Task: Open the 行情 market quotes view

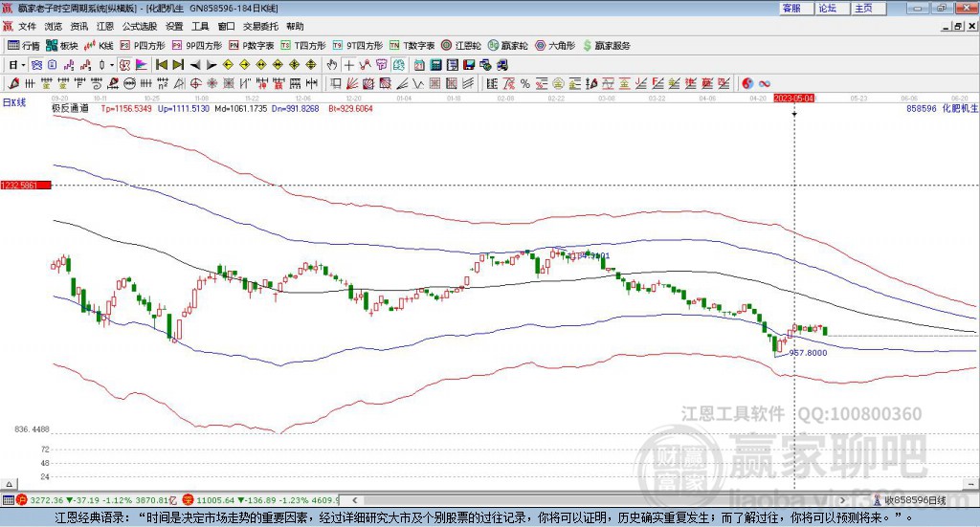Action: 23,46
